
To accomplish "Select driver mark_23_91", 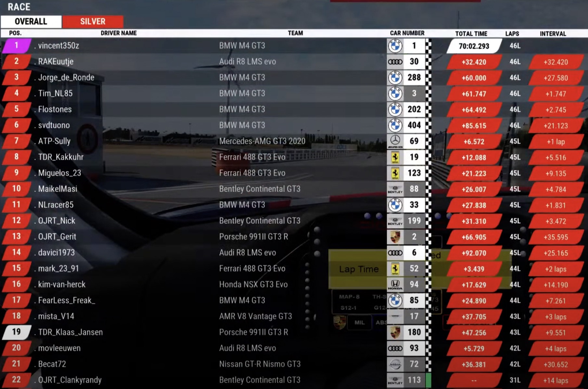I will (58, 269).
